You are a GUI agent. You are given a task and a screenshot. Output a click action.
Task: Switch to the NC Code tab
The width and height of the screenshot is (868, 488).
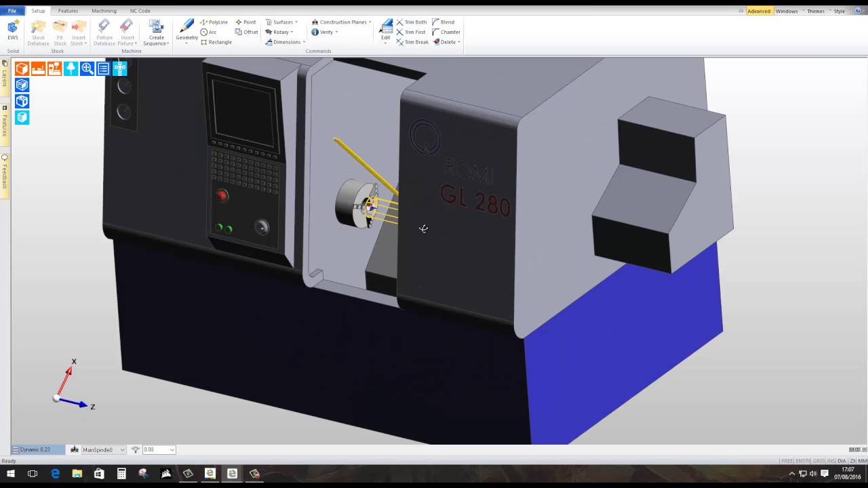coord(140,11)
